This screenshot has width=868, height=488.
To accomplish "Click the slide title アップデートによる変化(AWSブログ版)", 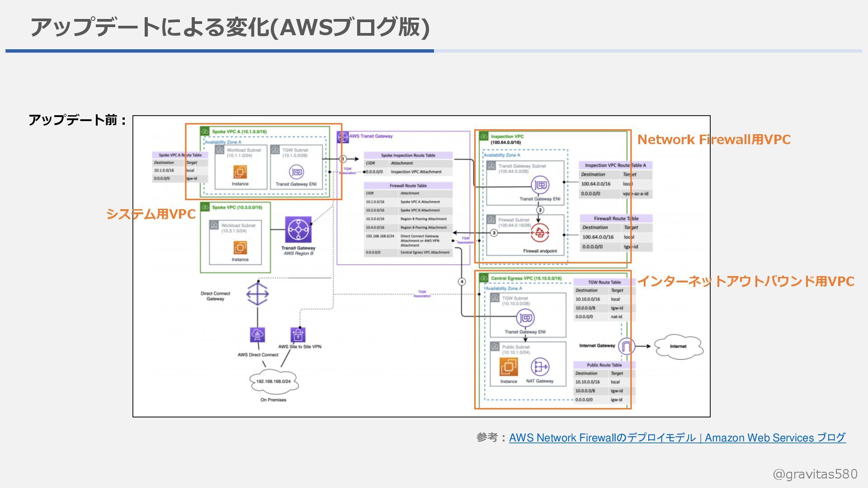I will point(230,27).
